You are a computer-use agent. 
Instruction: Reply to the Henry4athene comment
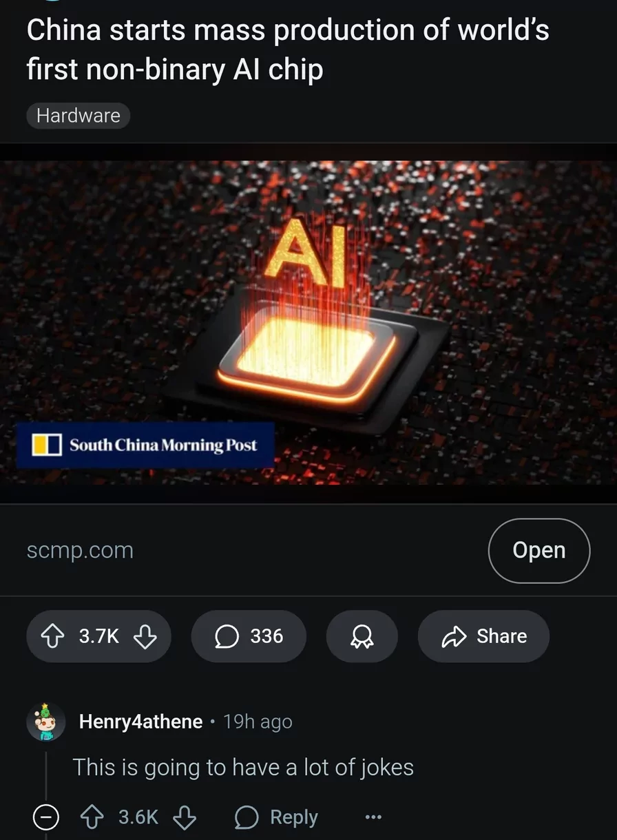[276, 817]
